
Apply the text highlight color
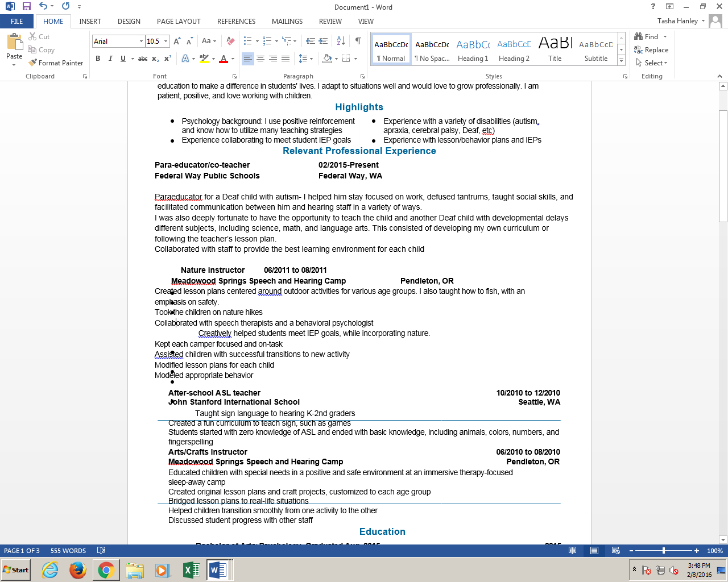point(204,59)
